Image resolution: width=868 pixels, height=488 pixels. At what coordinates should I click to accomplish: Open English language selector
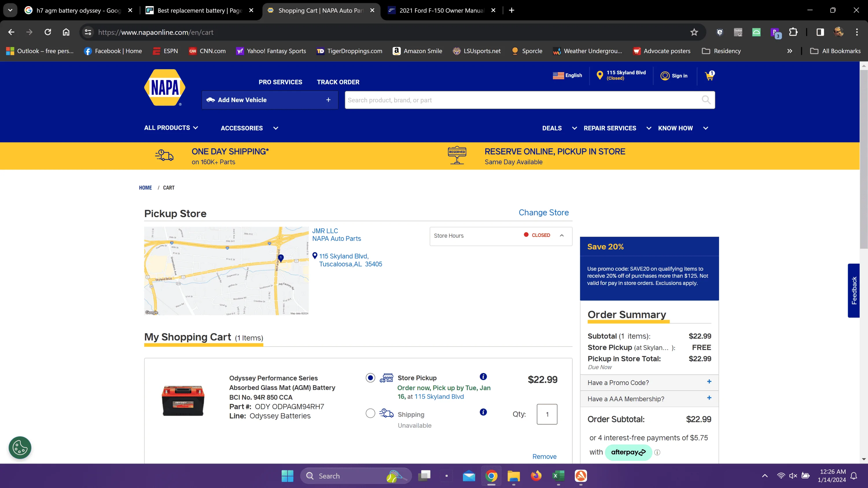coord(567,75)
